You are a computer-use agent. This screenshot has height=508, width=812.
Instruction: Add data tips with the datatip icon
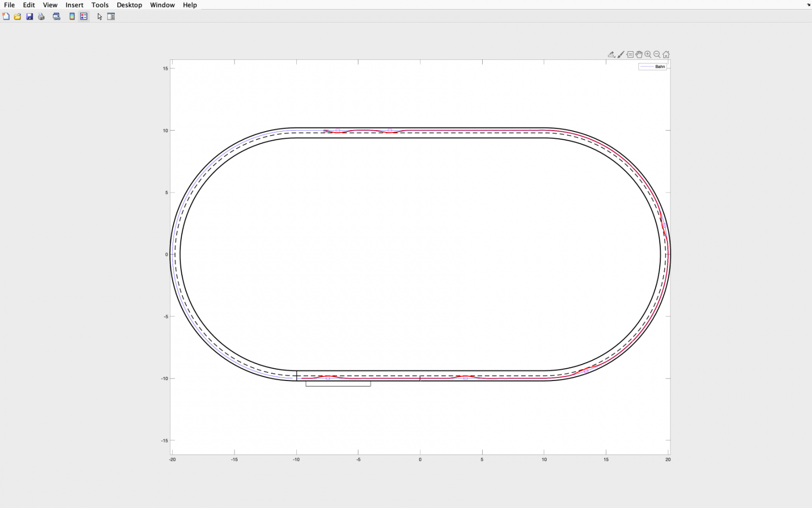coord(630,54)
